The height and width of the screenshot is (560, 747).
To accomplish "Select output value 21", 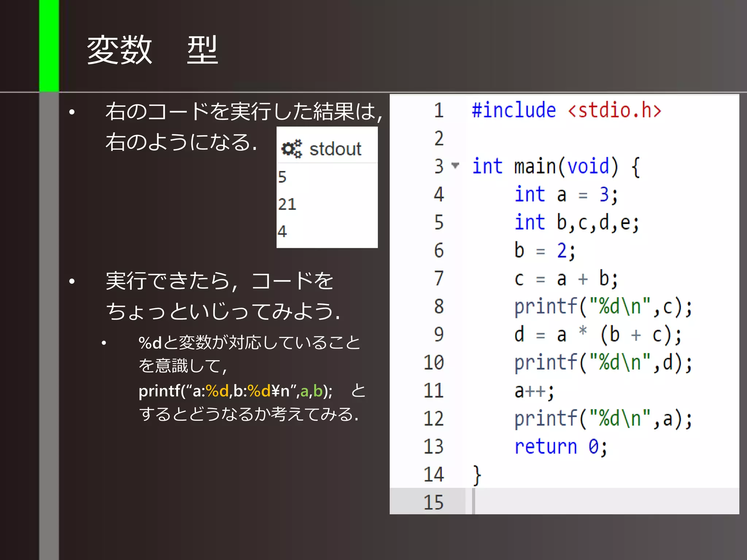I will [287, 204].
